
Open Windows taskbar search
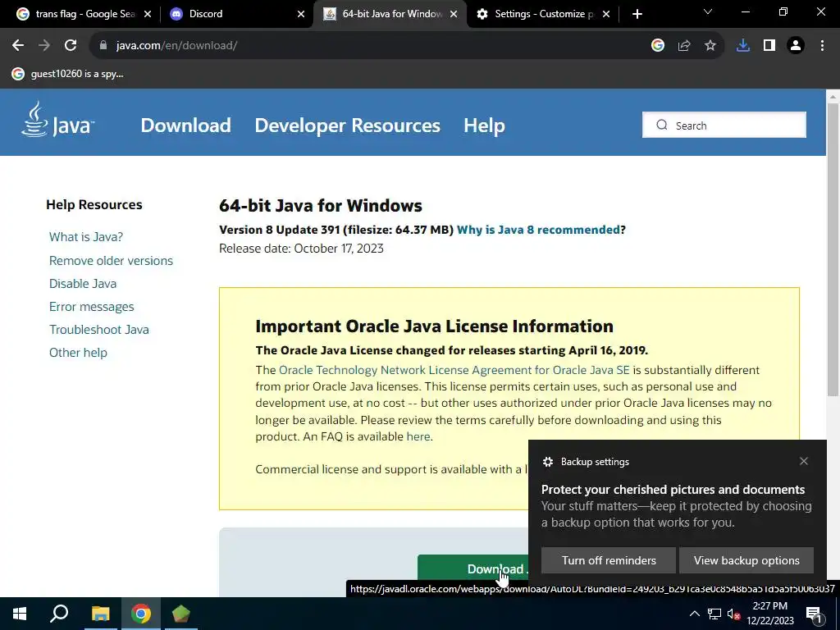pyautogui.click(x=59, y=614)
